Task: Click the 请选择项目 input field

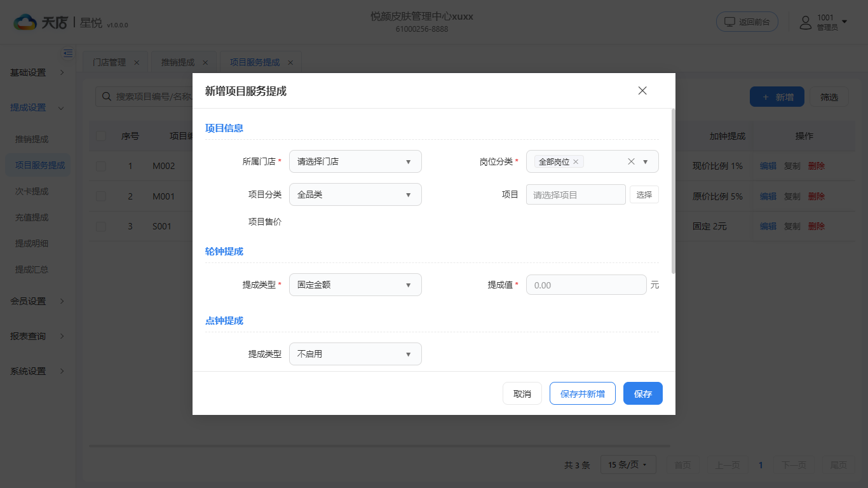Action: (576, 194)
